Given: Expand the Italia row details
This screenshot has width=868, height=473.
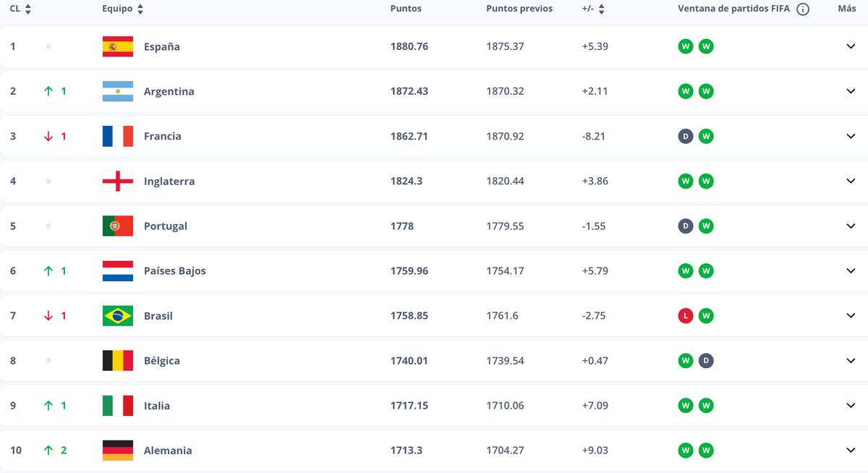Looking at the screenshot, I should pos(851,406).
